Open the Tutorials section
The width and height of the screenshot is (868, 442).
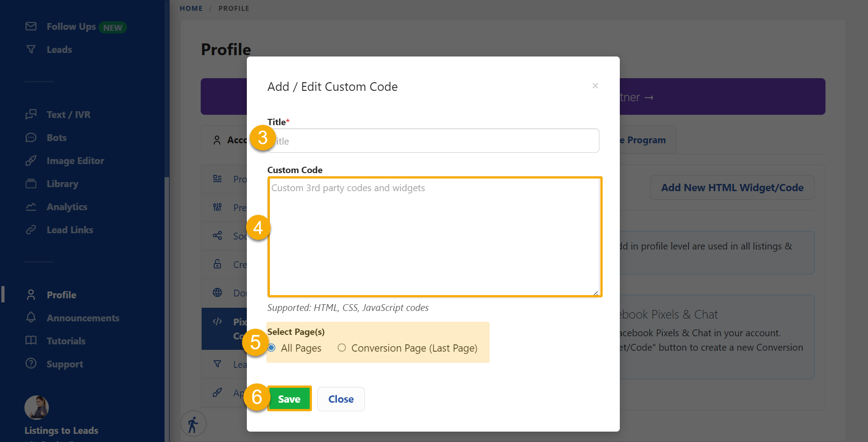[66, 341]
